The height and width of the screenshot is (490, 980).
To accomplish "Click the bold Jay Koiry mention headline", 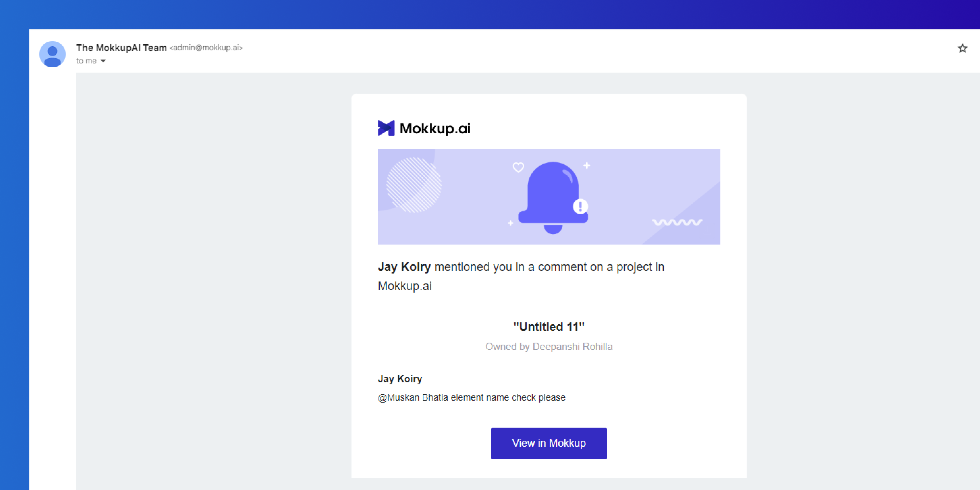I will click(404, 267).
